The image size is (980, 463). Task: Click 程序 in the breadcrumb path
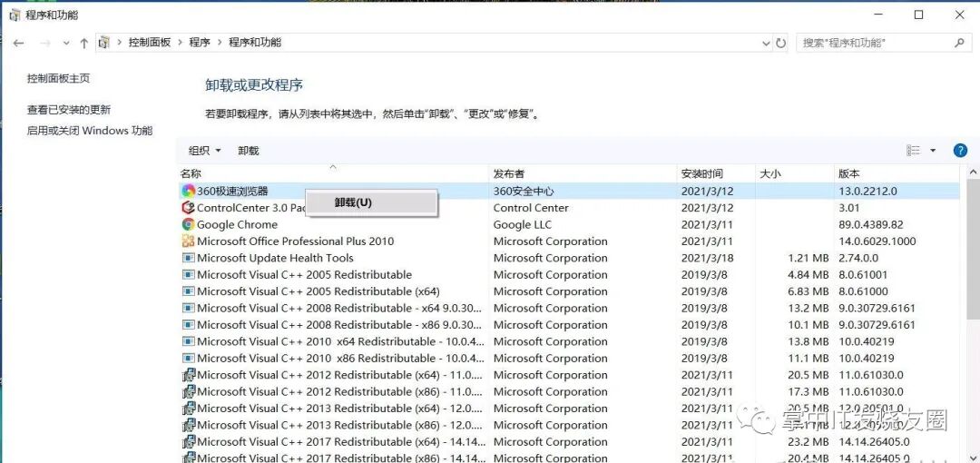click(x=200, y=43)
